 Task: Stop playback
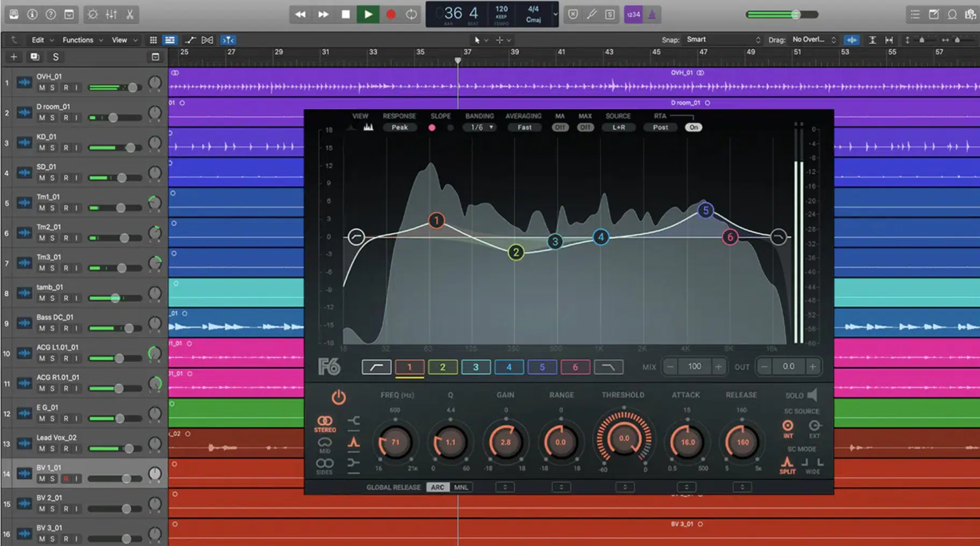tap(346, 15)
